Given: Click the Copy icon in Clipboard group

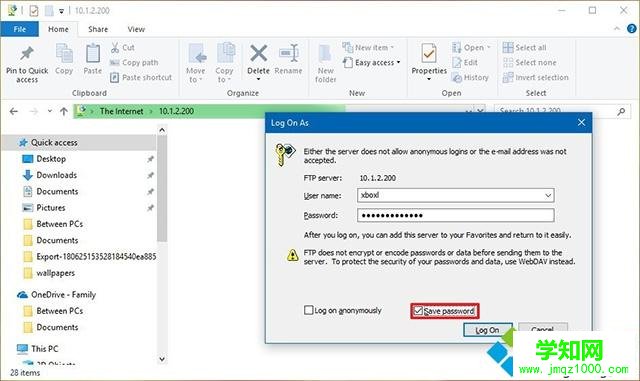Looking at the screenshot, I should click(64, 53).
